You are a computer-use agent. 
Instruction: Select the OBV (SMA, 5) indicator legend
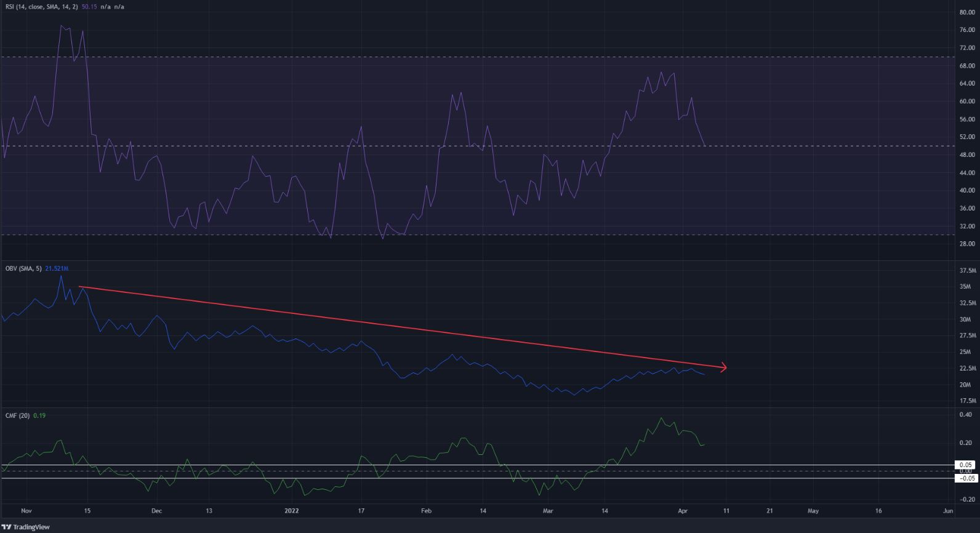(x=23, y=268)
